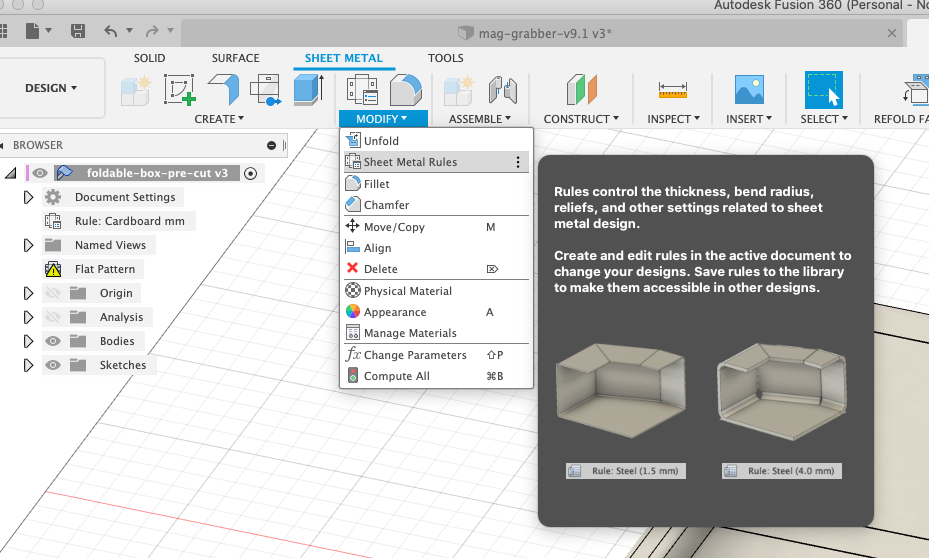Open the data panel grid icon

point(3,31)
